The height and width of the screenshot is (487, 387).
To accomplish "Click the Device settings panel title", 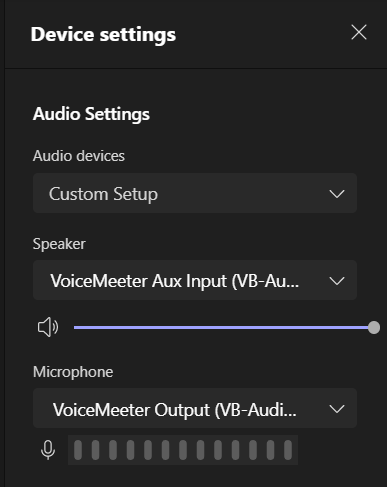I will click(x=103, y=35).
